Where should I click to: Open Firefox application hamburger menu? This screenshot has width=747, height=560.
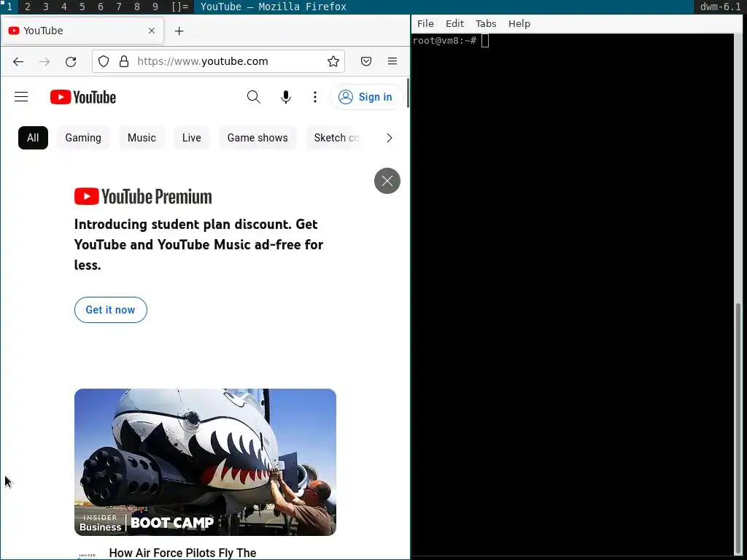[x=392, y=61]
